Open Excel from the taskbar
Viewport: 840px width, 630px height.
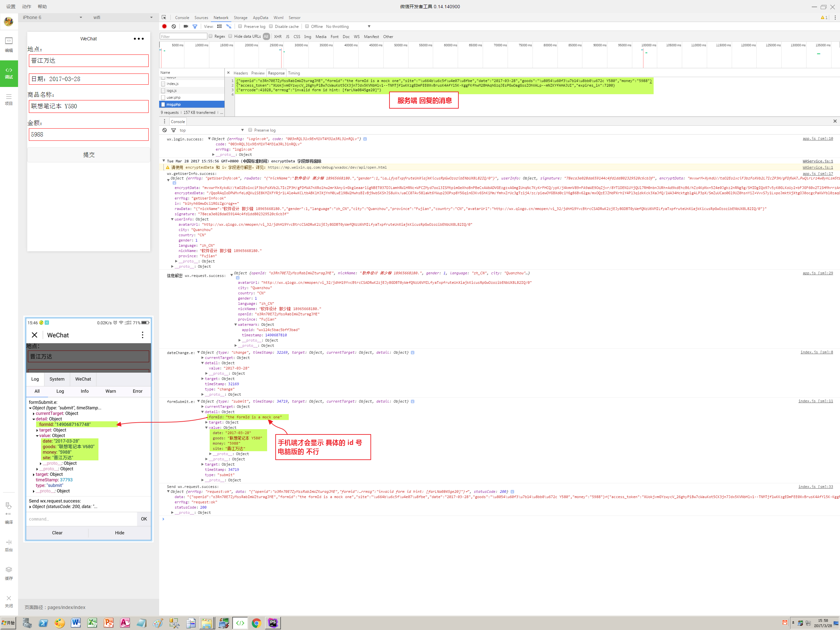coord(92,623)
